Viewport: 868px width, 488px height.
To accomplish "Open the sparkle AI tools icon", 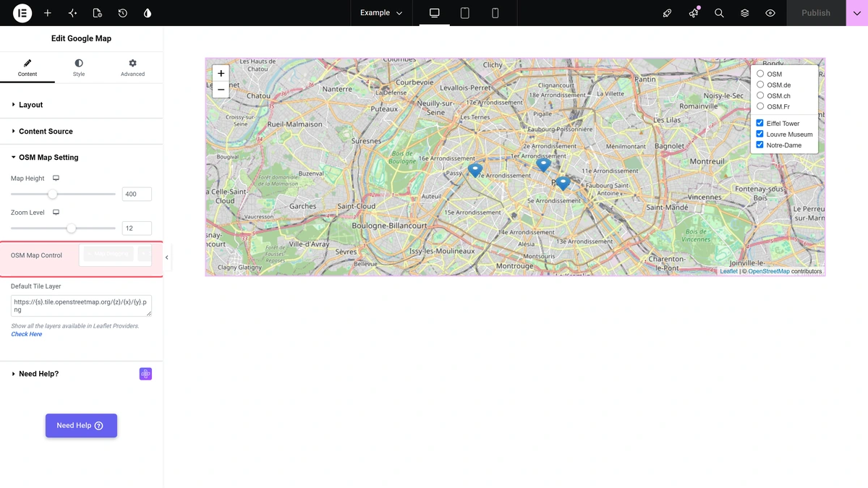I will click(x=72, y=13).
